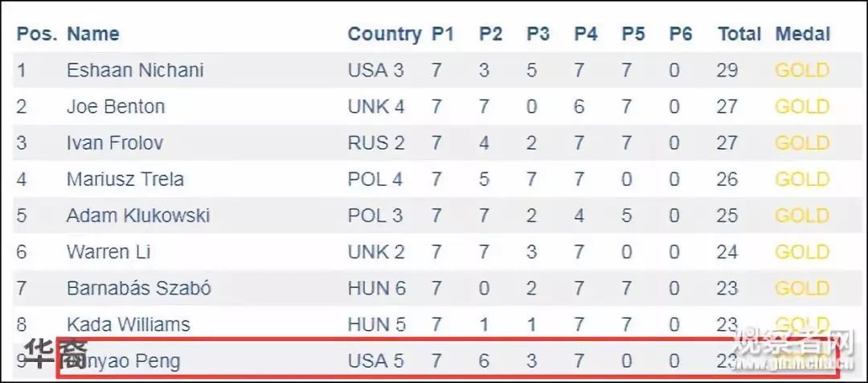This screenshot has width=868, height=383.
Task: Click the P6 column header
Action: [x=681, y=34]
